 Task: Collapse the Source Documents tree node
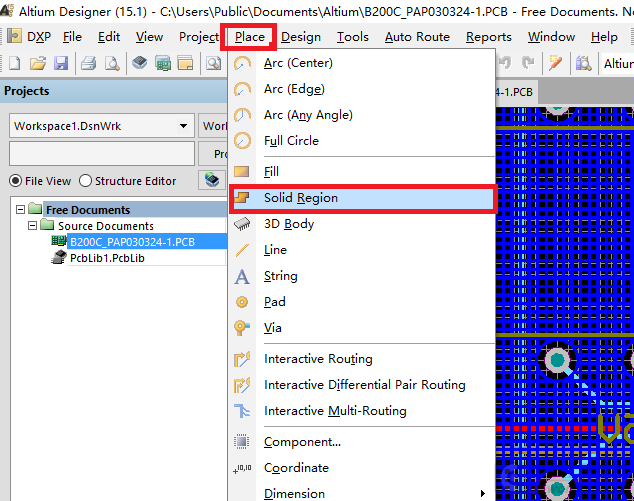point(33,226)
